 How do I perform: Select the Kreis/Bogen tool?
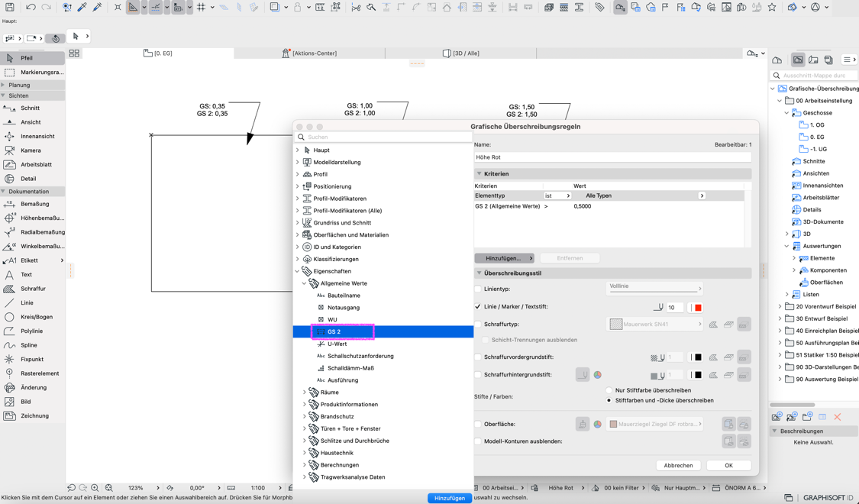point(32,317)
